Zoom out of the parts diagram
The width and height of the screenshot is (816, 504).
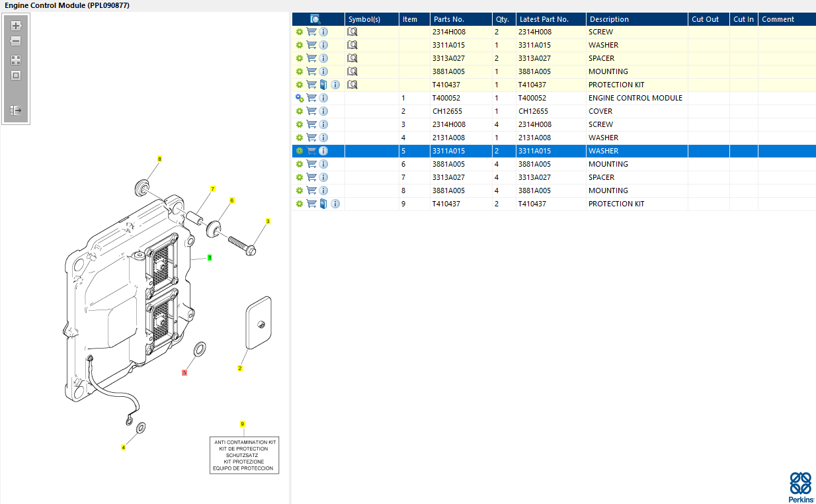click(16, 41)
